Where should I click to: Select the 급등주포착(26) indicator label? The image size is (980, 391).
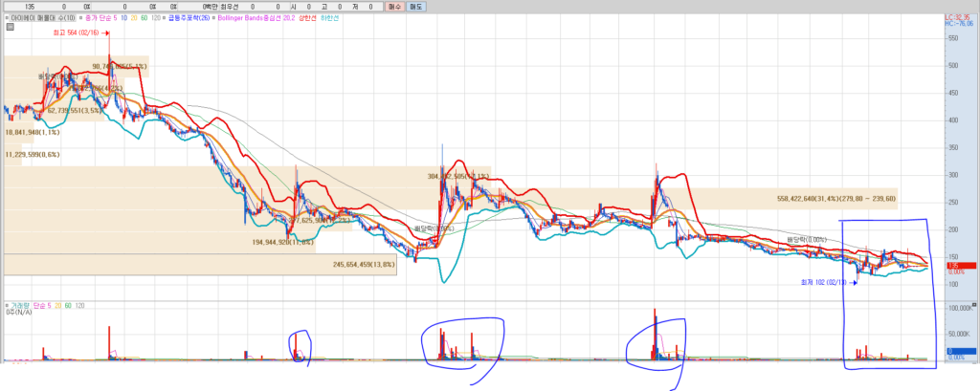[x=189, y=18]
